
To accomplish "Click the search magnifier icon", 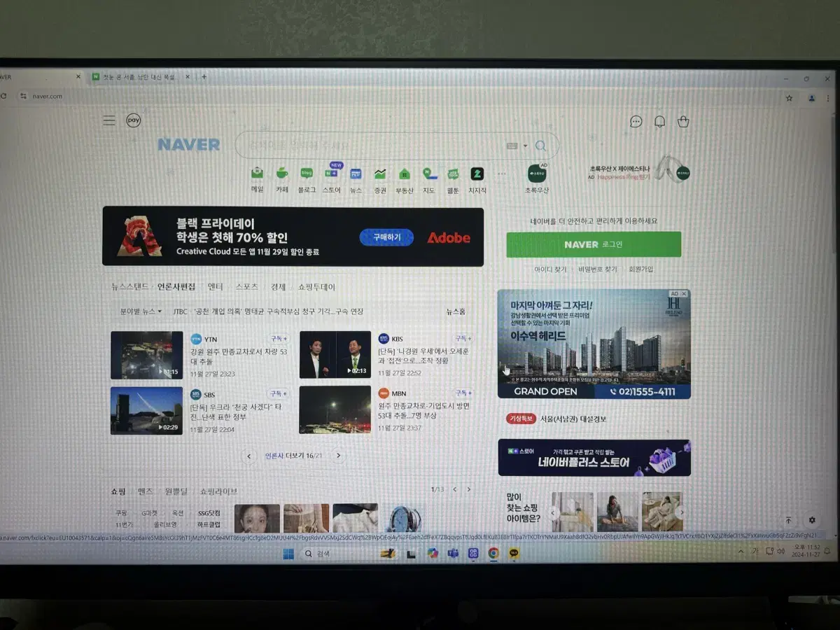I will [540, 146].
